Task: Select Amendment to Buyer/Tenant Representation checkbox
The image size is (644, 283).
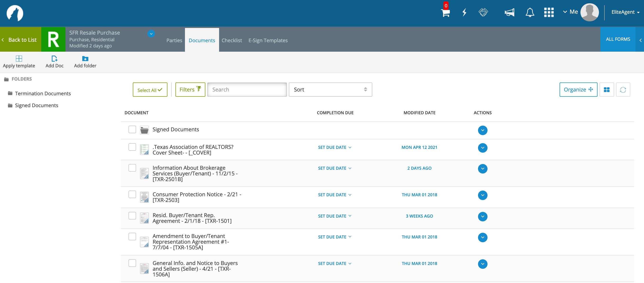Action: pos(132,237)
